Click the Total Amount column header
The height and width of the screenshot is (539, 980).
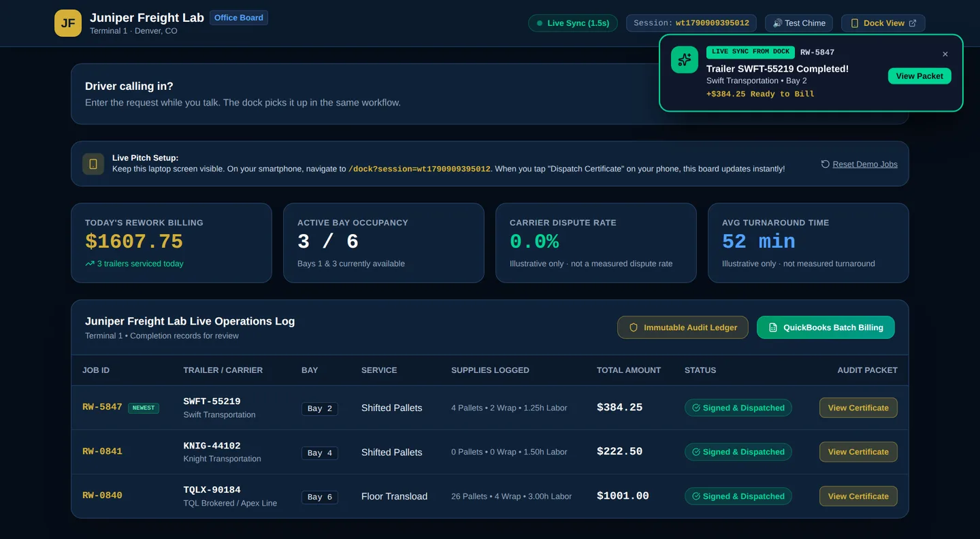click(x=629, y=370)
